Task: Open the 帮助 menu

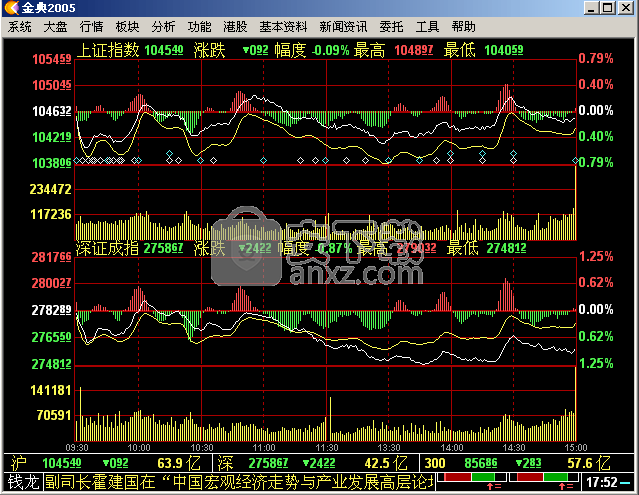Action: [x=463, y=27]
